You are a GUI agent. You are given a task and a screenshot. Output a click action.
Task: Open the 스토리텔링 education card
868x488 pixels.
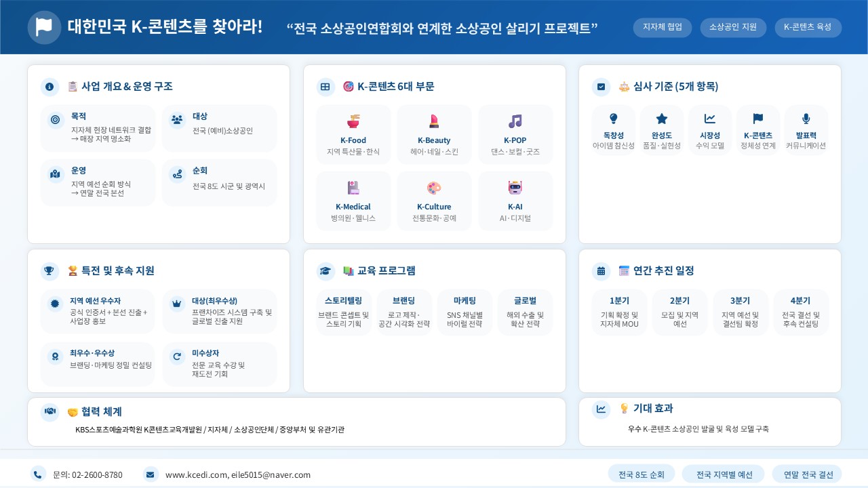(344, 312)
